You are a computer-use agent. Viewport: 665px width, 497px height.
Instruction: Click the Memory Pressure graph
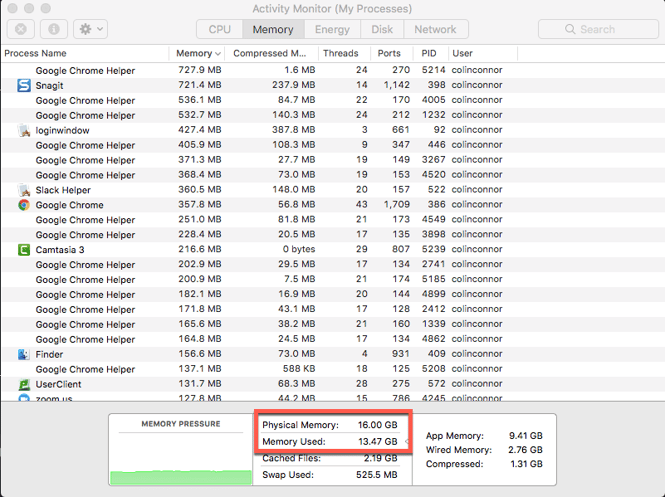tap(181, 460)
